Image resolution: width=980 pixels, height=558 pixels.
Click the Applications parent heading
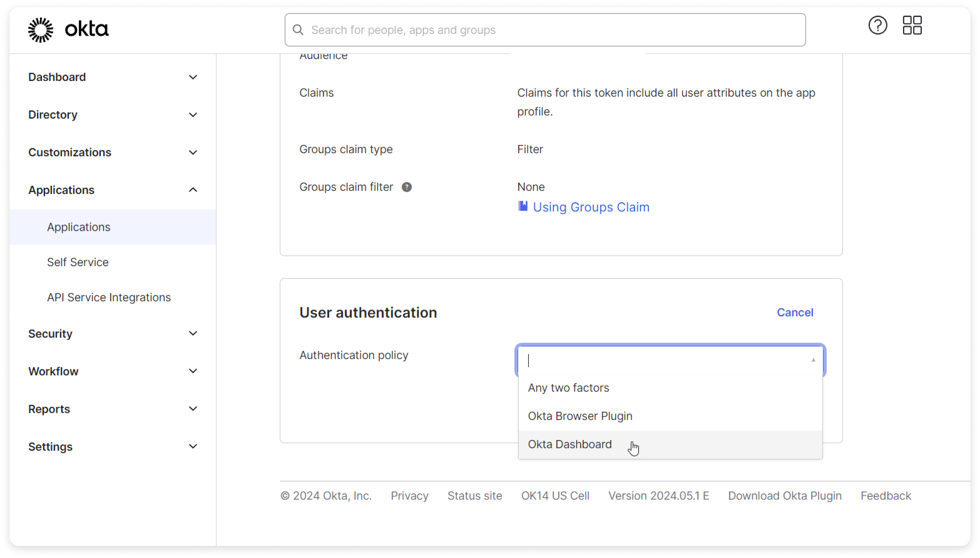pos(61,190)
